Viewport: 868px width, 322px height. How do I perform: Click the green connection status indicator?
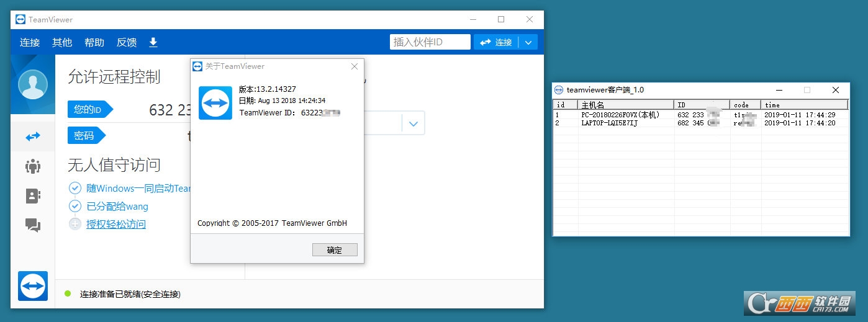tap(68, 293)
